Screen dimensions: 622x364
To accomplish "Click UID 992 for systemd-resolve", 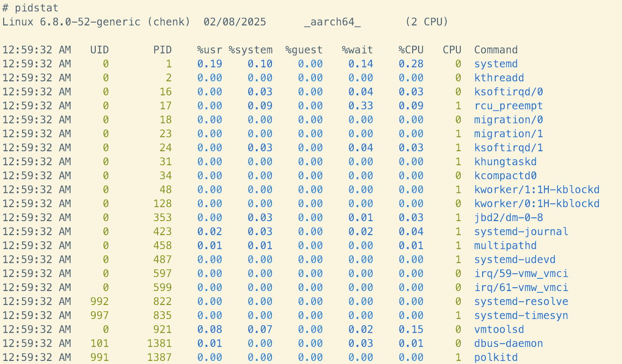I will tap(99, 302).
